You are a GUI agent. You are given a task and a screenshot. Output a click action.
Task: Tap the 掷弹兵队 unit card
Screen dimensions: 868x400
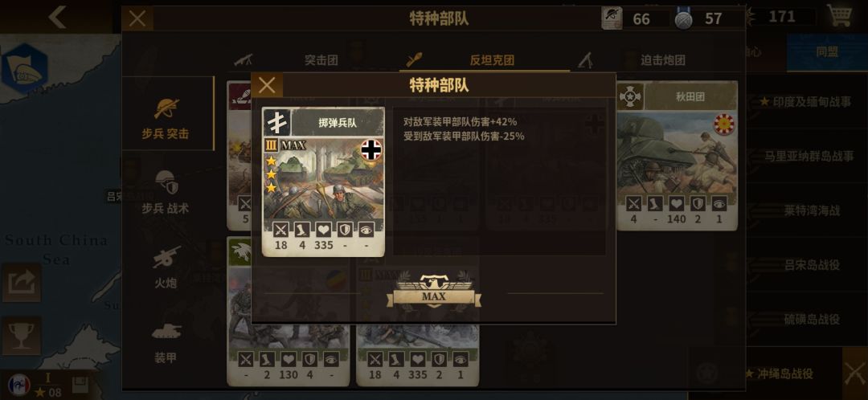coord(323,182)
